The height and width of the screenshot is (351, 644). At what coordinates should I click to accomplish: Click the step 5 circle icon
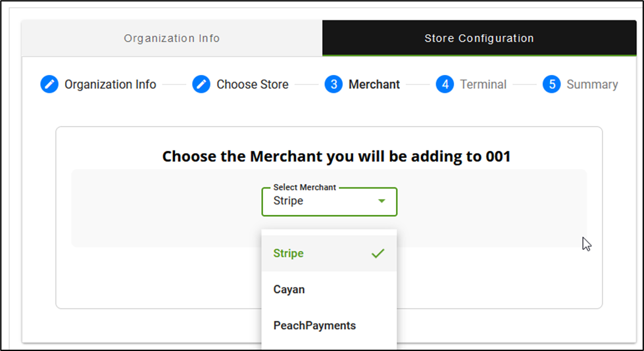551,84
